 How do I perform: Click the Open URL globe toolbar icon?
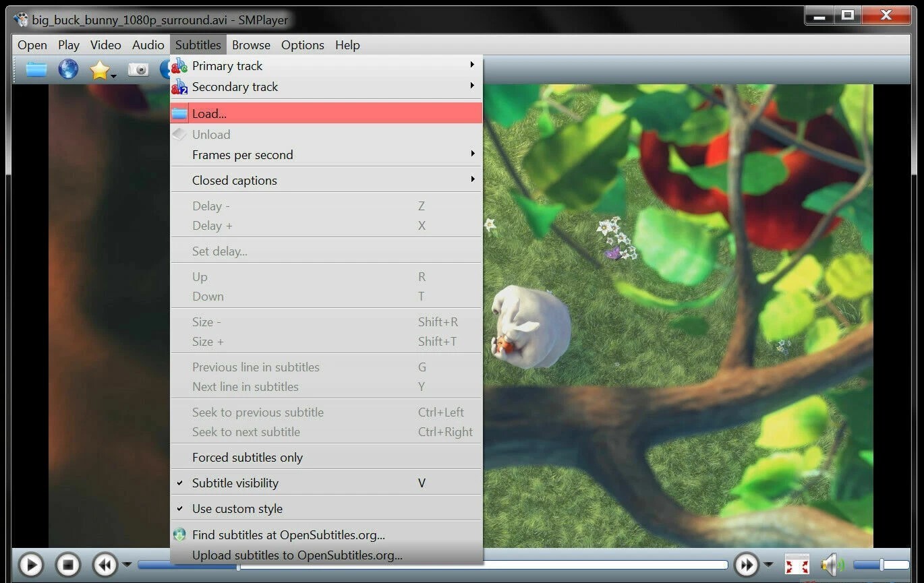point(68,69)
